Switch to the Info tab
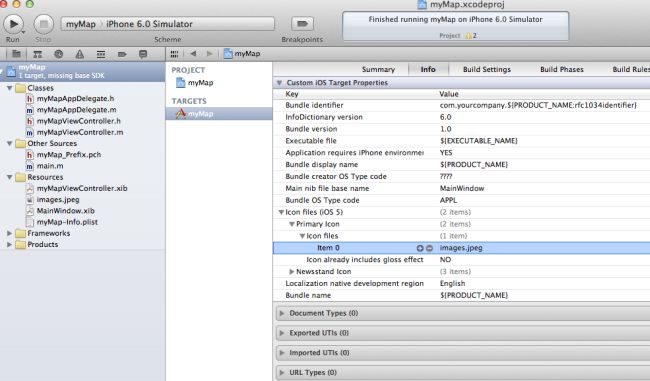The image size is (650, 381). coord(428,69)
